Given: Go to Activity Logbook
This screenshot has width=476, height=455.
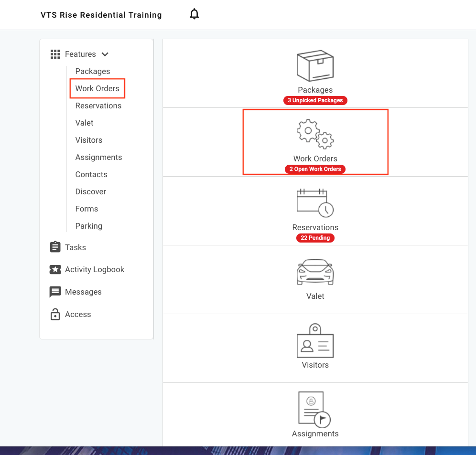Looking at the screenshot, I should tap(94, 269).
